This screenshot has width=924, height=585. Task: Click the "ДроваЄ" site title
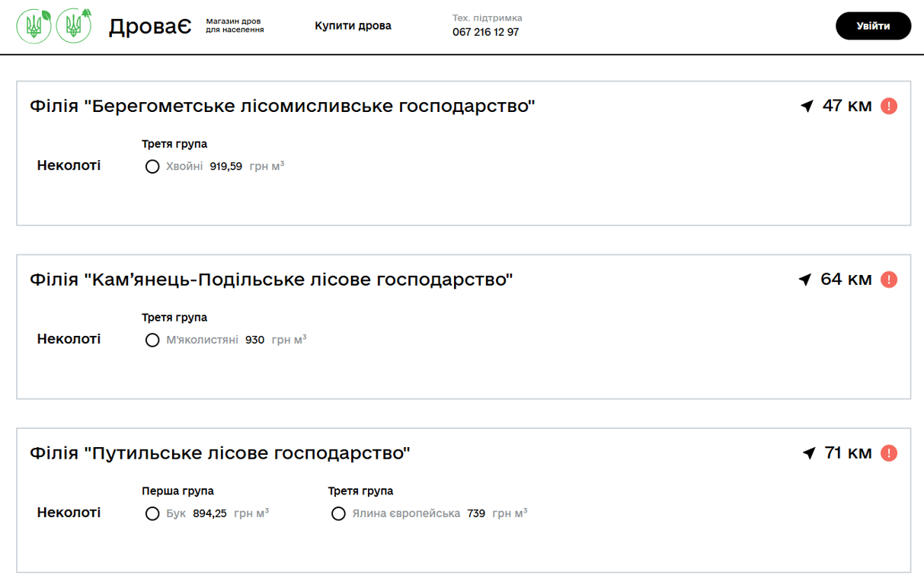(x=150, y=25)
